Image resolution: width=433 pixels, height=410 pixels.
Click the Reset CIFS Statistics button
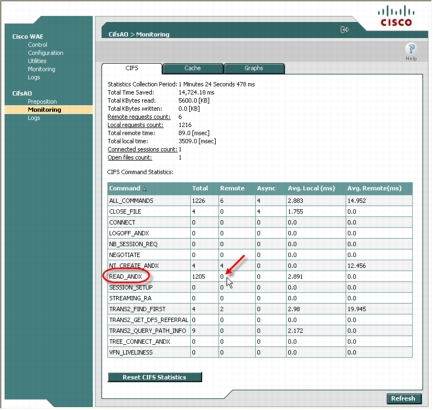155,377
